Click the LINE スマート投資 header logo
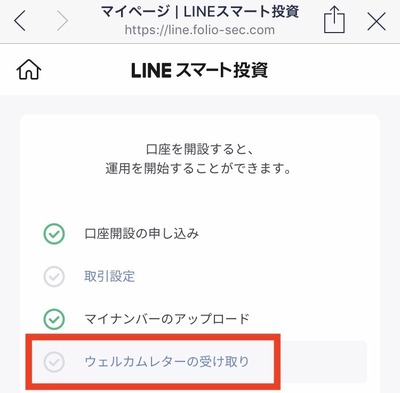This screenshot has width=400, height=393. [x=199, y=70]
